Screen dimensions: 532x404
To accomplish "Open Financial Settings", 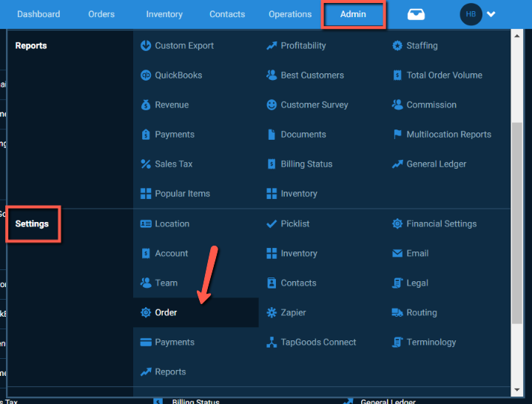I will 442,224.
